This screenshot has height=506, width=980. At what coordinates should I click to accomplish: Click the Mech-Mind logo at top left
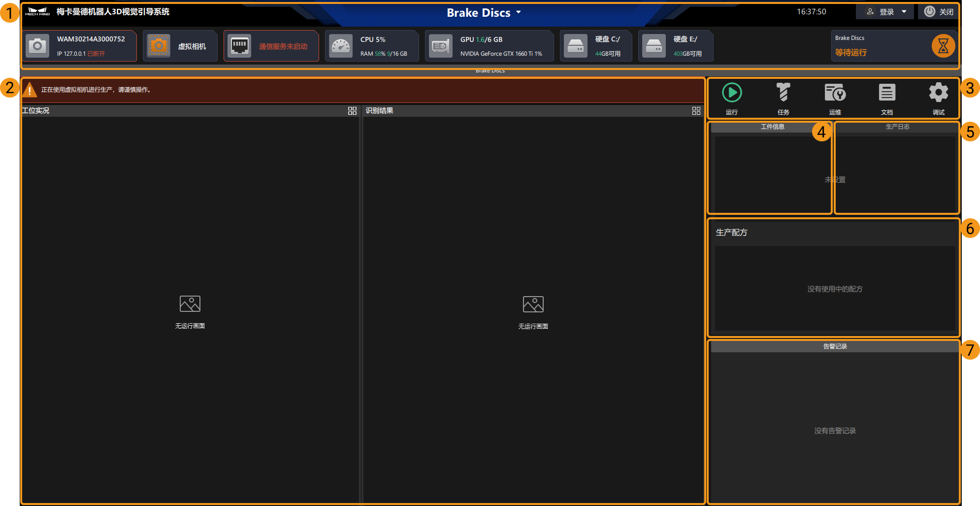pos(37,12)
